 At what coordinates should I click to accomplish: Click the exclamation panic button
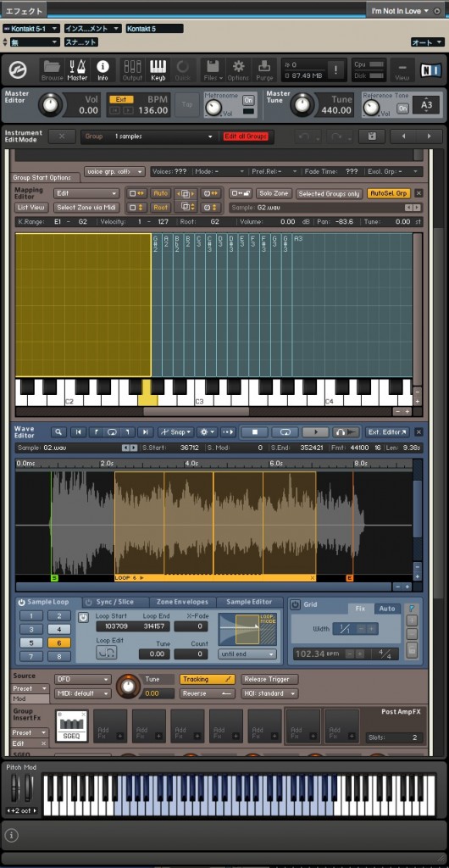click(x=335, y=70)
